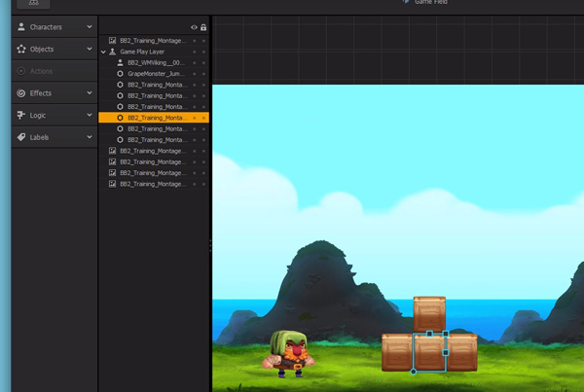Screen dimensions: 584x392
Task: Toggle visibility dot on the orange highlighted row
Action: coord(195,118)
